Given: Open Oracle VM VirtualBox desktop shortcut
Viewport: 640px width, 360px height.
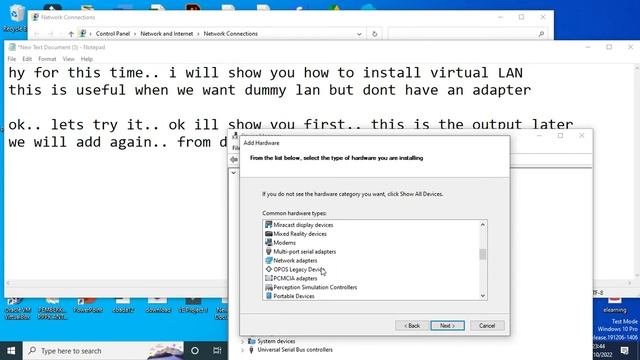Looking at the screenshot, I should [18, 309].
